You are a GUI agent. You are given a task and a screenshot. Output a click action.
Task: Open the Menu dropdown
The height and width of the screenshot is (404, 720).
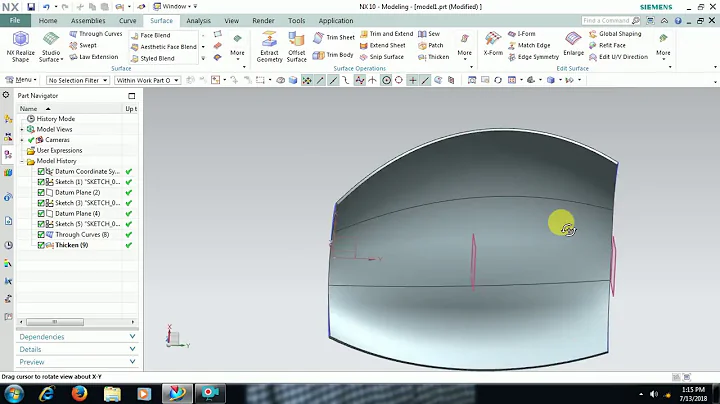click(x=22, y=80)
